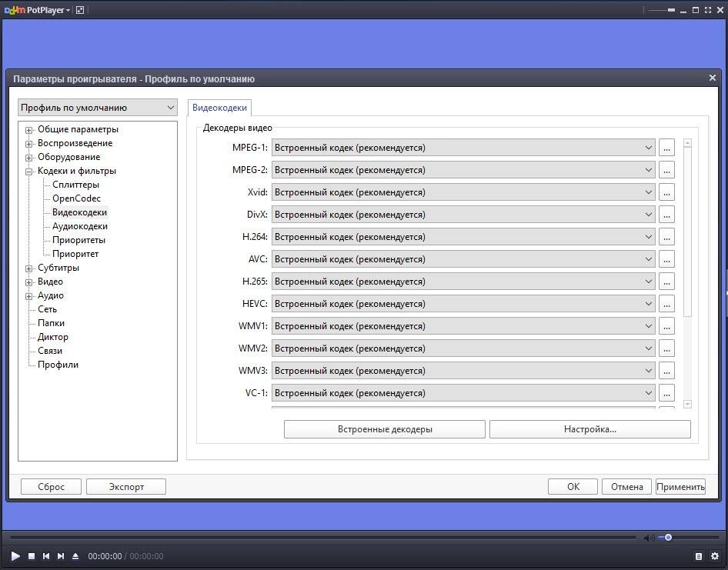
Task: Expand 'Общие параметры' tree node
Action: click(x=28, y=130)
